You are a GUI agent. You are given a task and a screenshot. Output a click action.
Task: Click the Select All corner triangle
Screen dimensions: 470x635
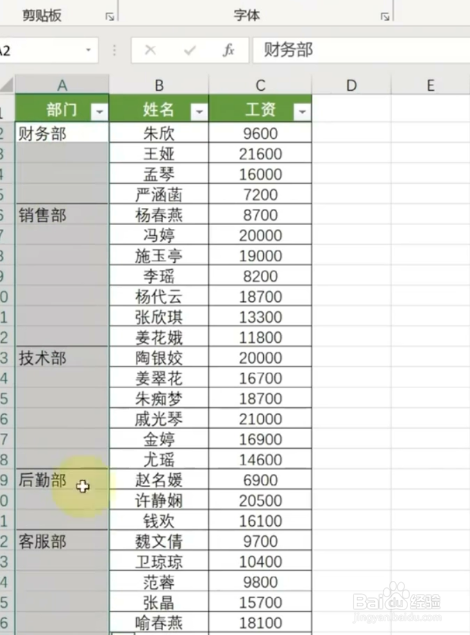pos(7,85)
